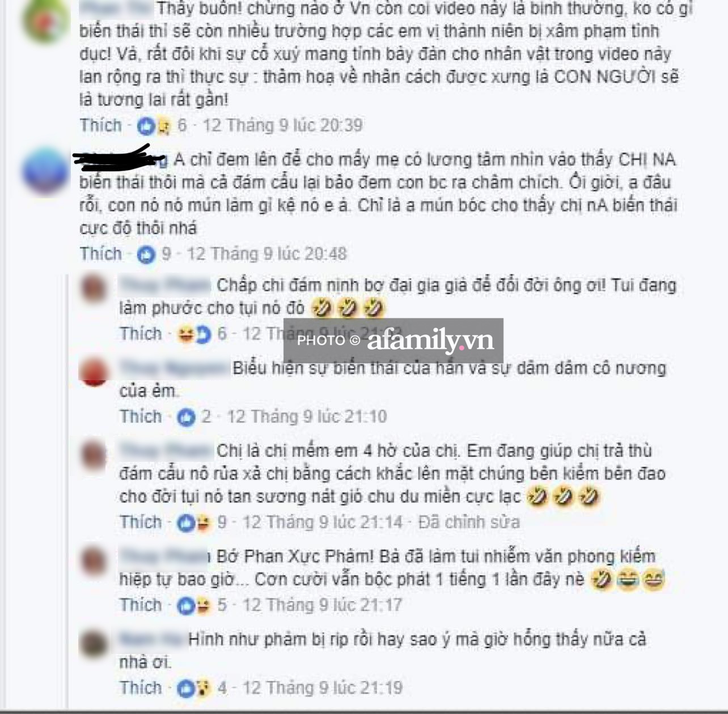Open the 'Đã chỉnh sửa' edit history link
The height and width of the screenshot is (714, 728).
(469, 522)
